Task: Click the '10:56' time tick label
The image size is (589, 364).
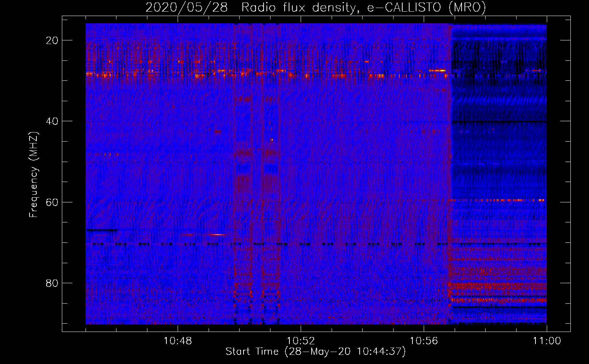Action: 424,341
